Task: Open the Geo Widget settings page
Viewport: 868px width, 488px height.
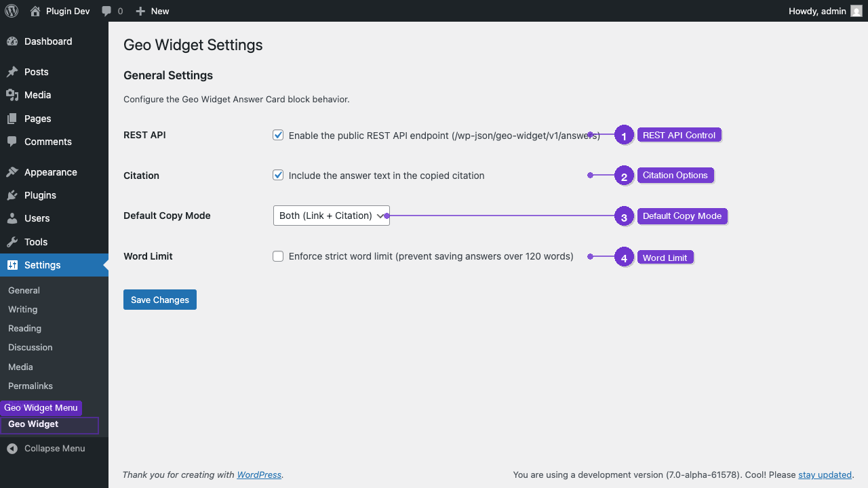Action: (x=33, y=424)
